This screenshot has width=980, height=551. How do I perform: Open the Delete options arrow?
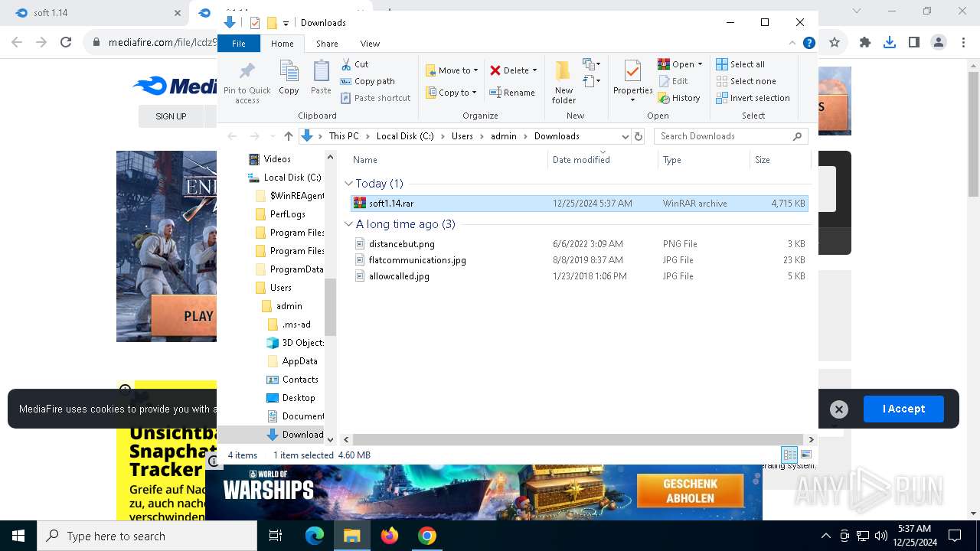(x=534, y=70)
